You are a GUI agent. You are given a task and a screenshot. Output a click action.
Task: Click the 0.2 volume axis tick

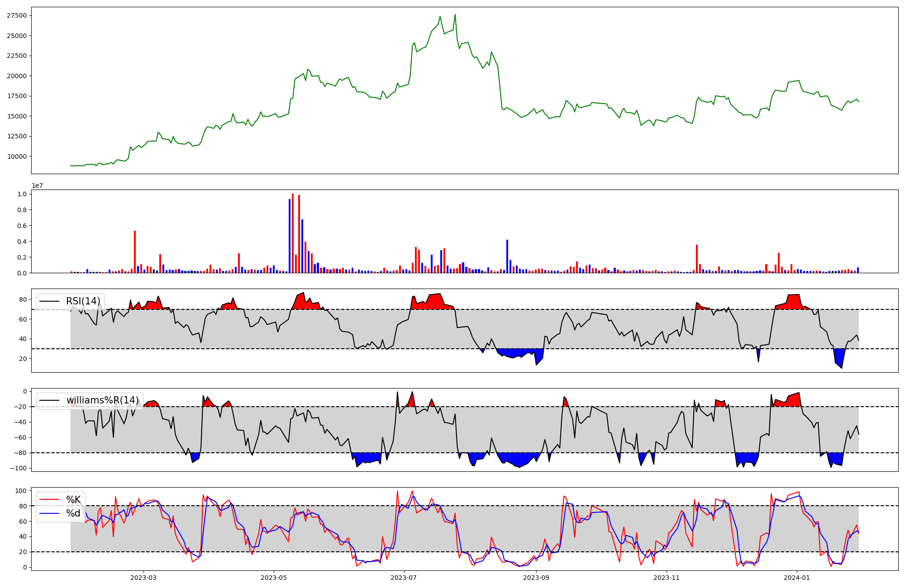[22, 257]
